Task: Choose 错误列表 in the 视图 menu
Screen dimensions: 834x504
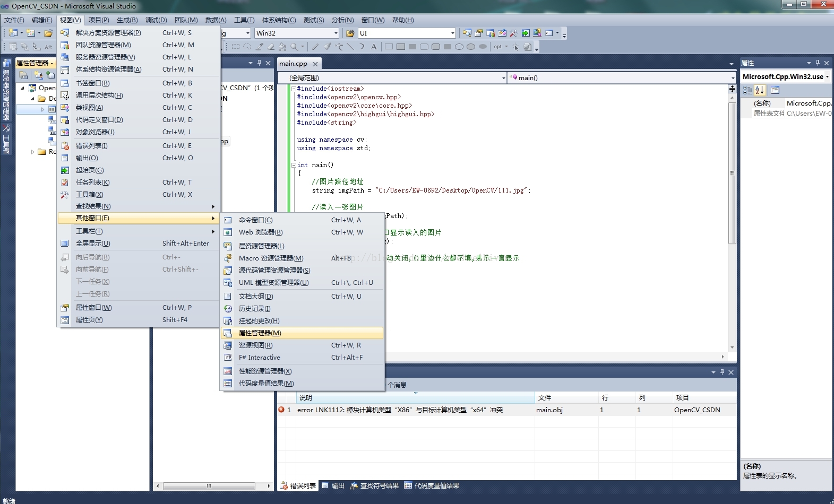Action: [139, 145]
